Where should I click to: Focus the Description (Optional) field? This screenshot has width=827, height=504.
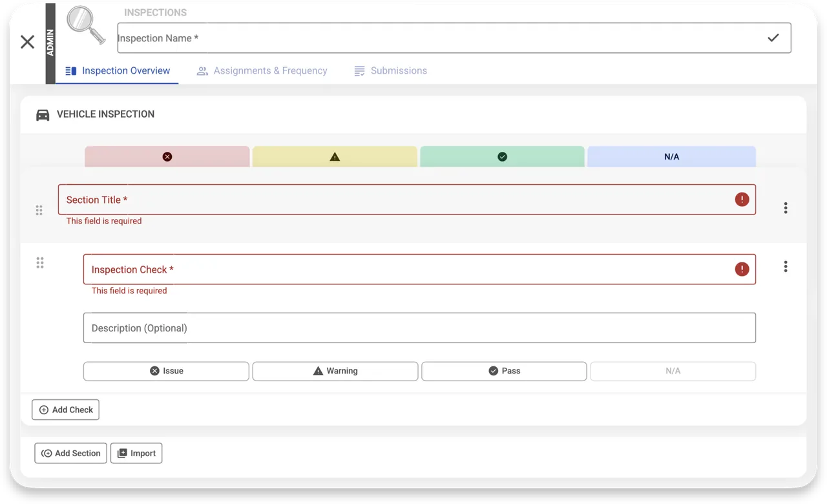point(419,328)
